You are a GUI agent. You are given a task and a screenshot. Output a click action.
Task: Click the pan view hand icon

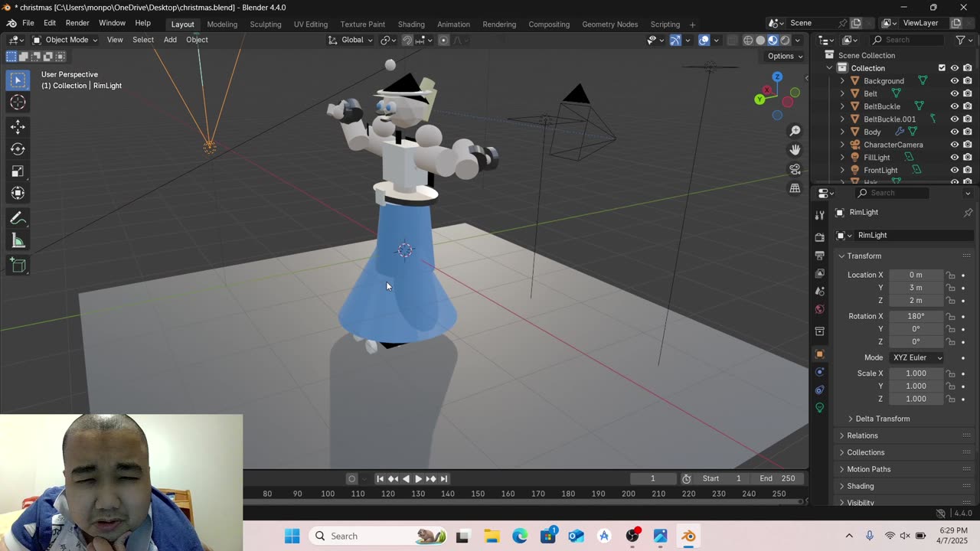[x=795, y=150]
